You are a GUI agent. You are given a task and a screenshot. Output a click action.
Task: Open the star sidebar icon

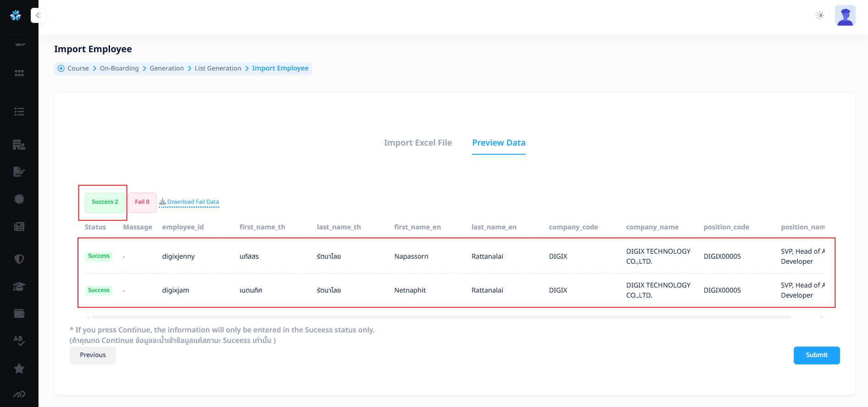pyautogui.click(x=19, y=369)
